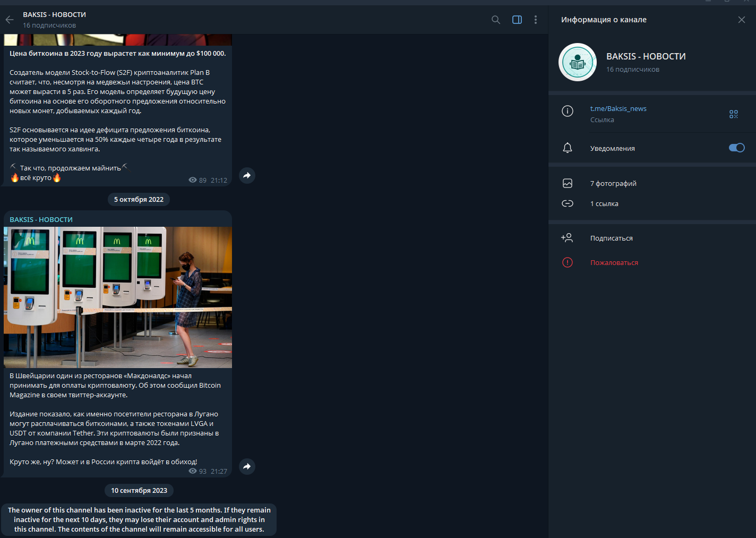
Task: Click the link chain icon
Action: tap(568, 203)
